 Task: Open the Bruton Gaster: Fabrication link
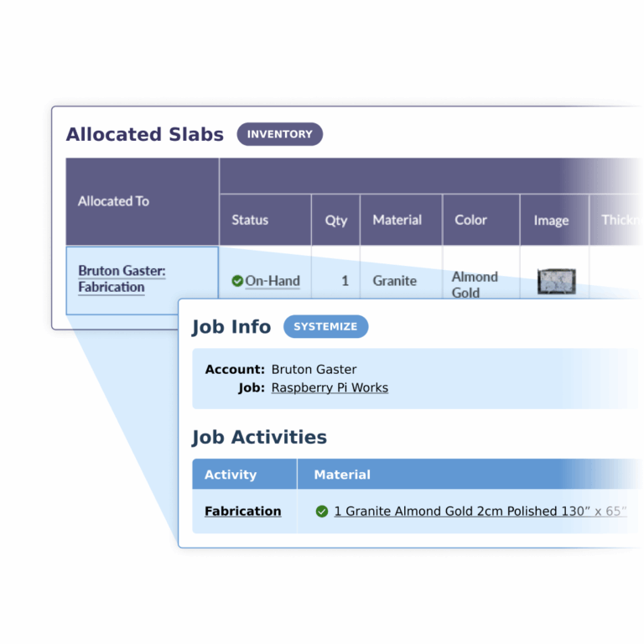pyautogui.click(x=122, y=279)
